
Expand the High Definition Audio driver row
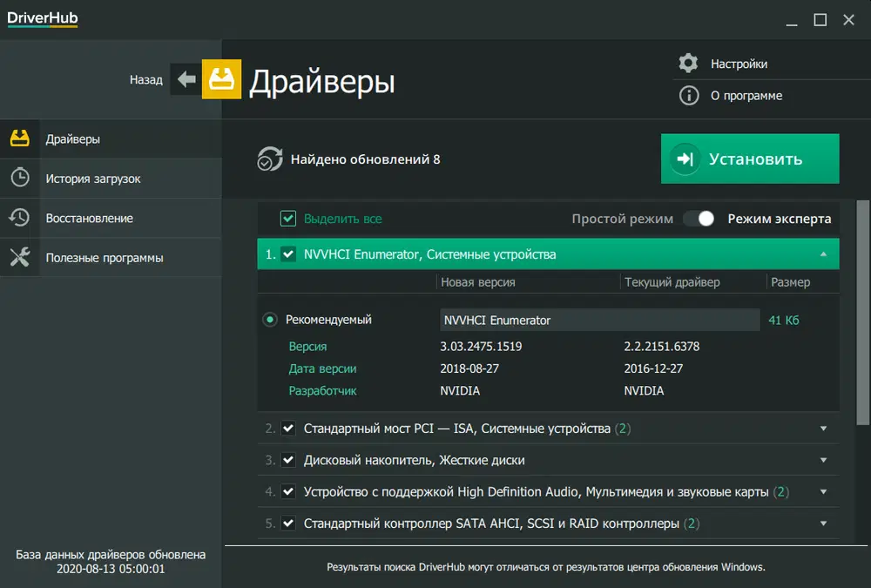point(823,492)
